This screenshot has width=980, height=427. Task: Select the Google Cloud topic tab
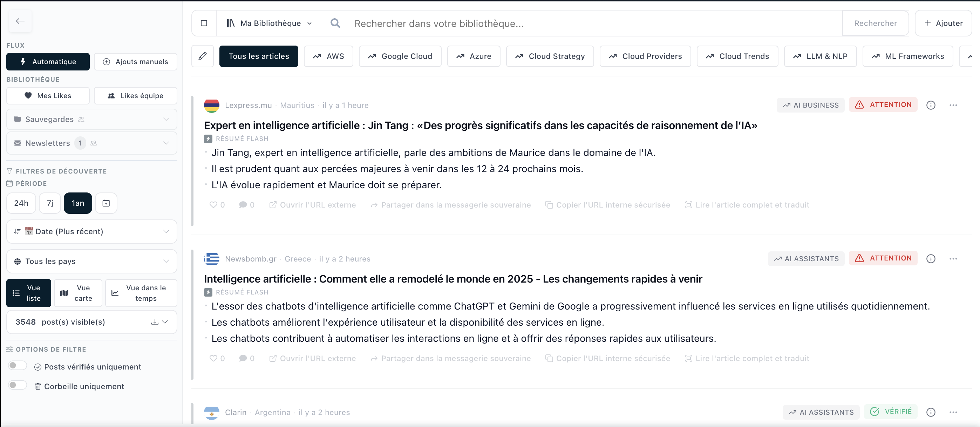(400, 56)
